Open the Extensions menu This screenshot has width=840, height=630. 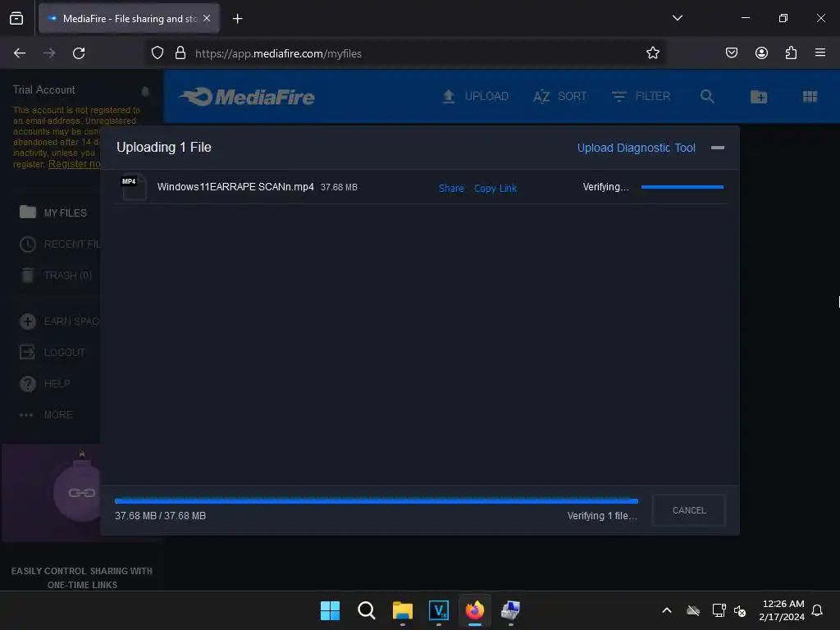click(791, 52)
